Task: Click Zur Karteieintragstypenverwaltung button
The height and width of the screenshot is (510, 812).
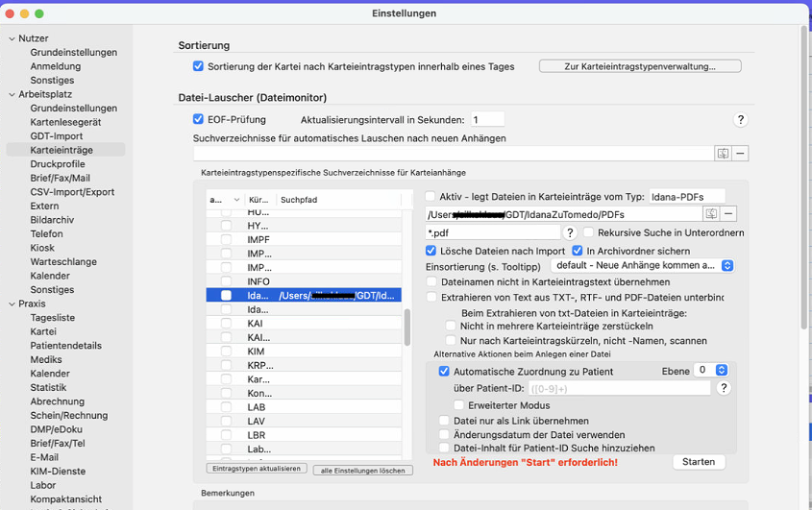Action: coord(640,66)
